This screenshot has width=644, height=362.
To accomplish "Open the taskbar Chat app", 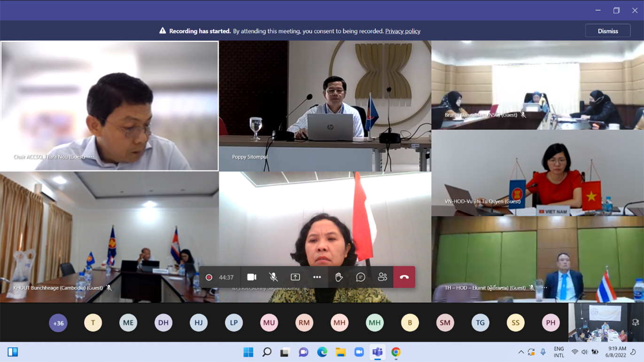I will (303, 352).
